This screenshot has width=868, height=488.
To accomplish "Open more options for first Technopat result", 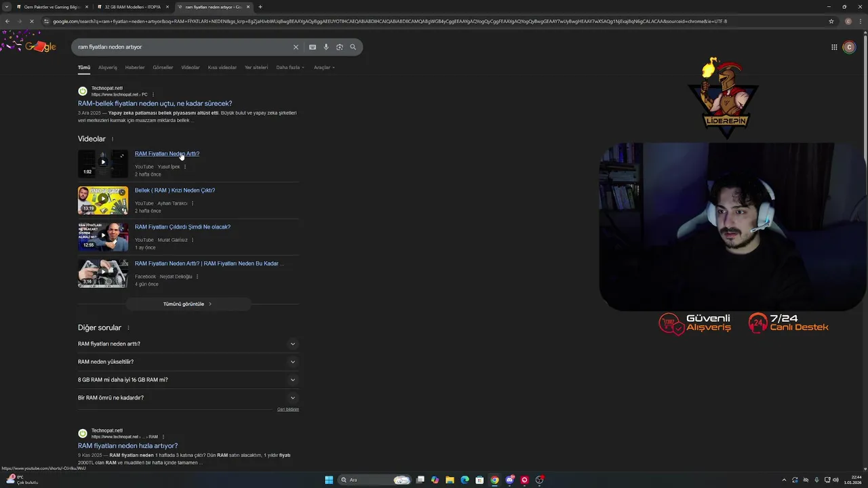I will click(153, 94).
